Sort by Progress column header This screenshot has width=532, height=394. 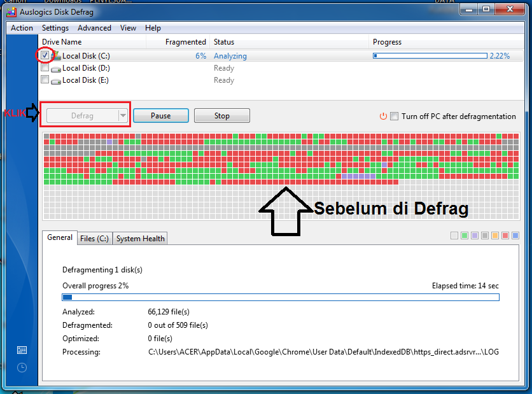coord(446,42)
